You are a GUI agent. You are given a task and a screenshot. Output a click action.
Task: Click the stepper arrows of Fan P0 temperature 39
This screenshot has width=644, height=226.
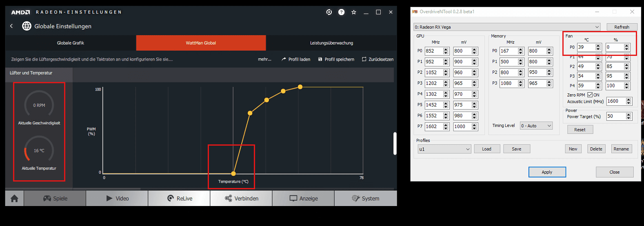[x=598, y=47]
